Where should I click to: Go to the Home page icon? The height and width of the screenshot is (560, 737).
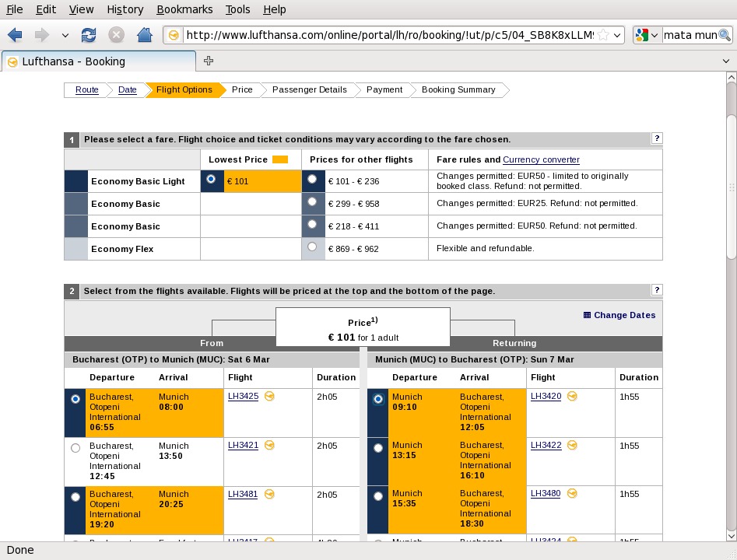tap(144, 35)
